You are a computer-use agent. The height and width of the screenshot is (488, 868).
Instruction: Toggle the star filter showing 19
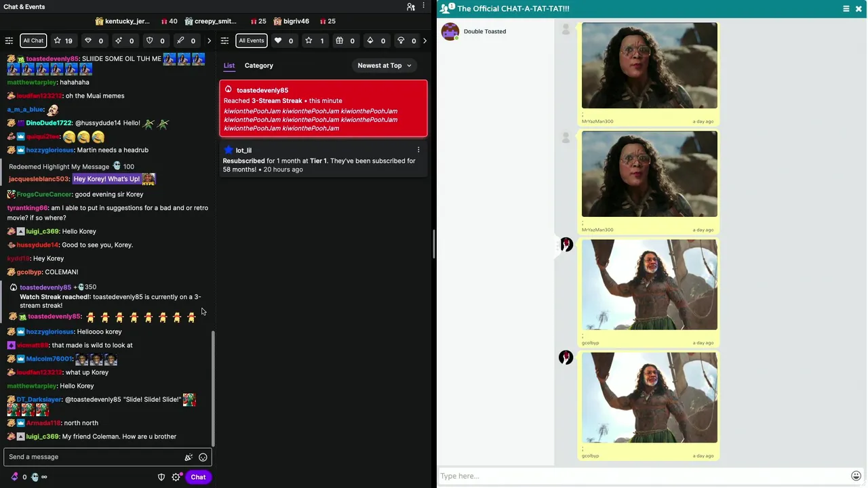pos(63,41)
